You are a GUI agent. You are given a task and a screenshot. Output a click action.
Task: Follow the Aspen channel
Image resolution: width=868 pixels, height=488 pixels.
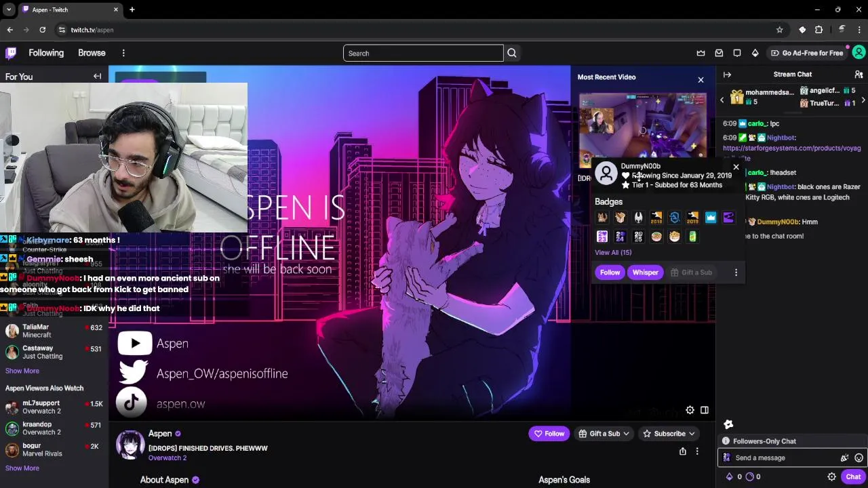click(549, 434)
